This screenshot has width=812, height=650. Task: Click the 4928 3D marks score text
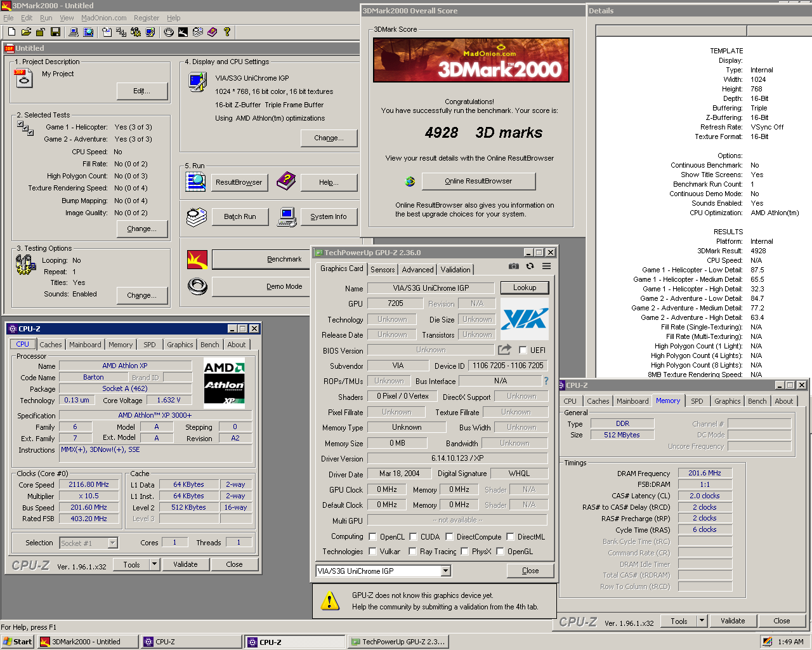[483, 133]
